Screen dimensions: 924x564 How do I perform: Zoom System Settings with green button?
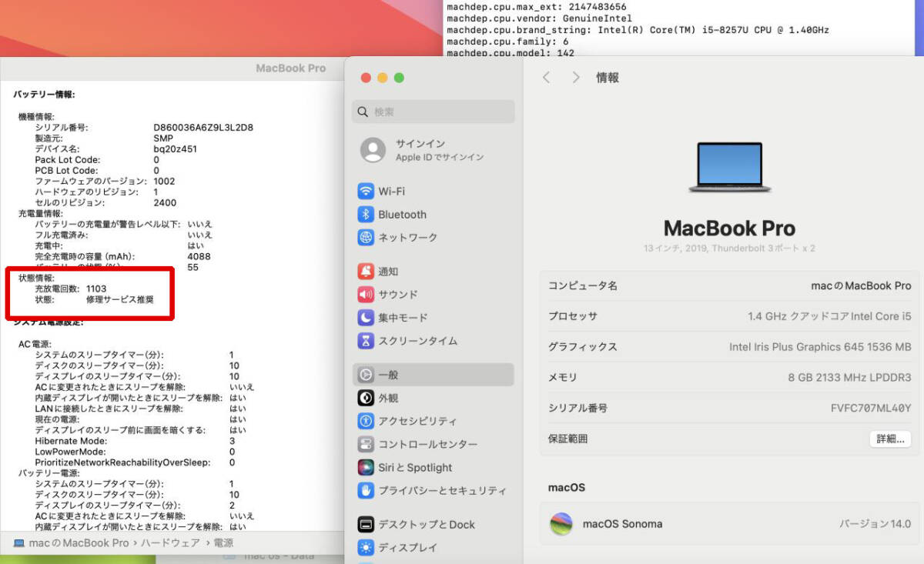pyautogui.click(x=399, y=78)
